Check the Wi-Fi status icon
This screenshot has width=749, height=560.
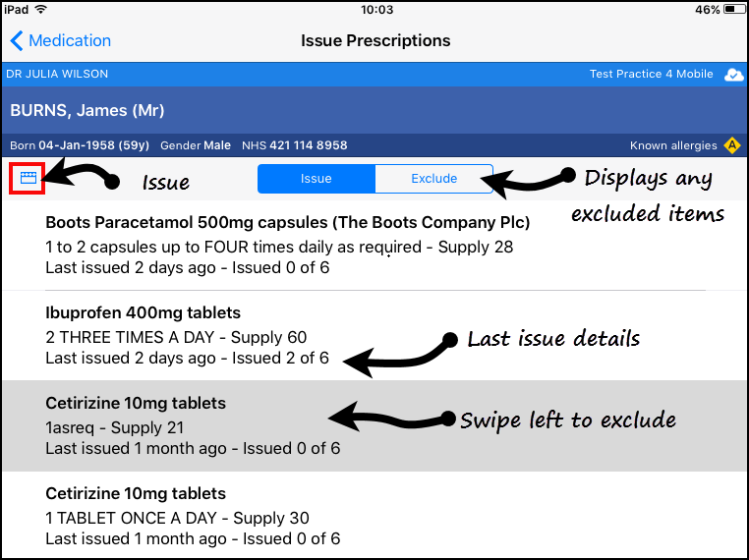[x=41, y=9]
